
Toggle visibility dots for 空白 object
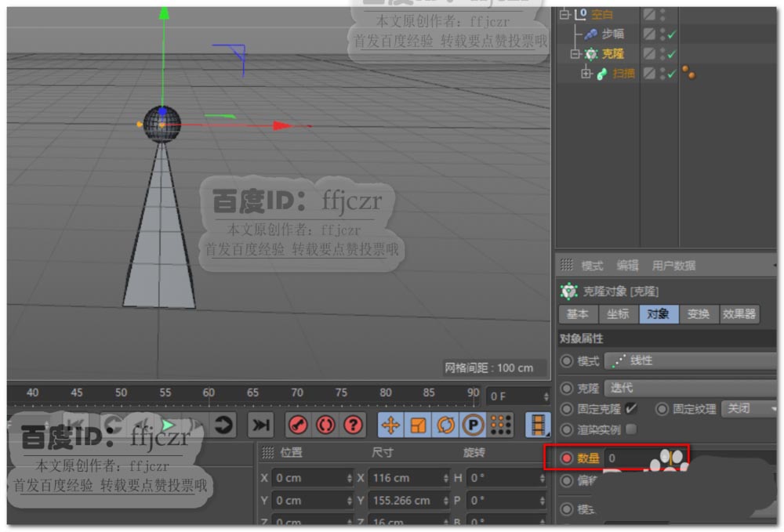662,14
